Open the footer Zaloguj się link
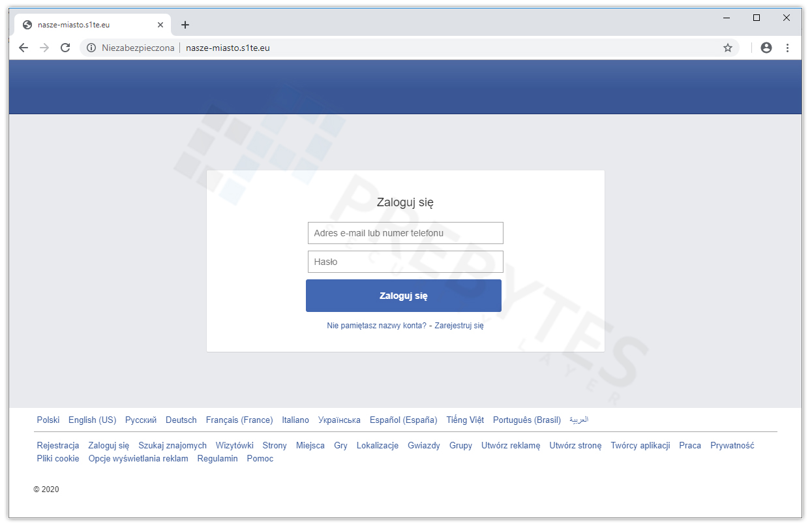This screenshot has height=528, width=812. 109,446
